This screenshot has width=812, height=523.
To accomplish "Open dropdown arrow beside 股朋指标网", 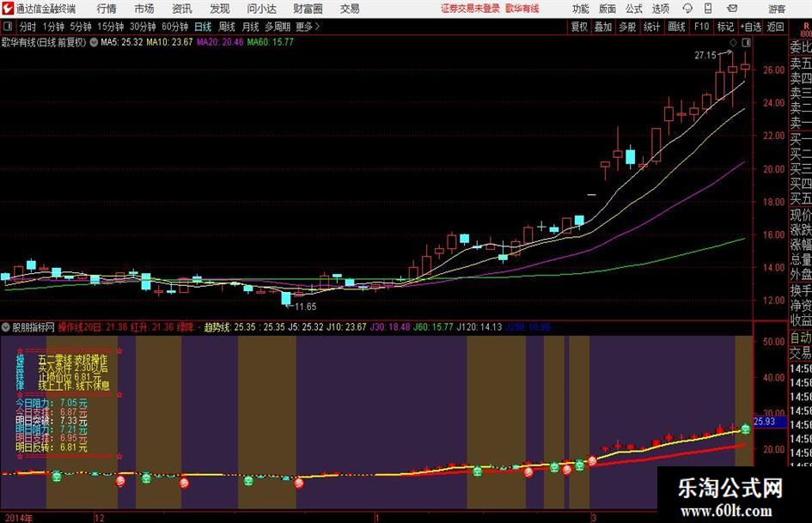I will click(6, 327).
